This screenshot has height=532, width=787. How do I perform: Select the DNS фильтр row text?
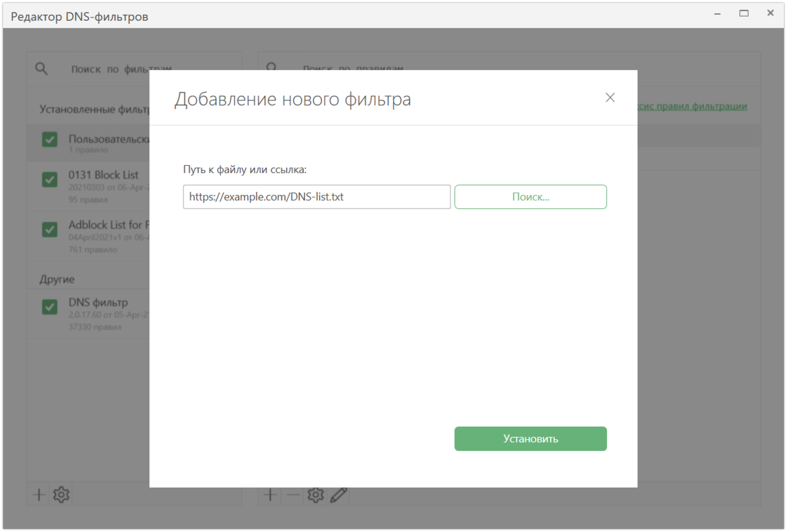pos(98,302)
